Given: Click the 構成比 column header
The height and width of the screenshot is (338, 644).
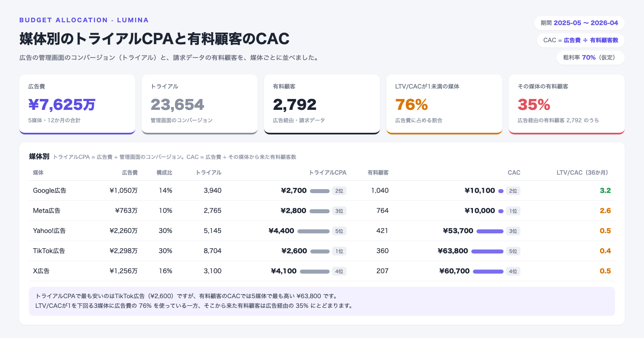Looking at the screenshot, I should 164,173.
